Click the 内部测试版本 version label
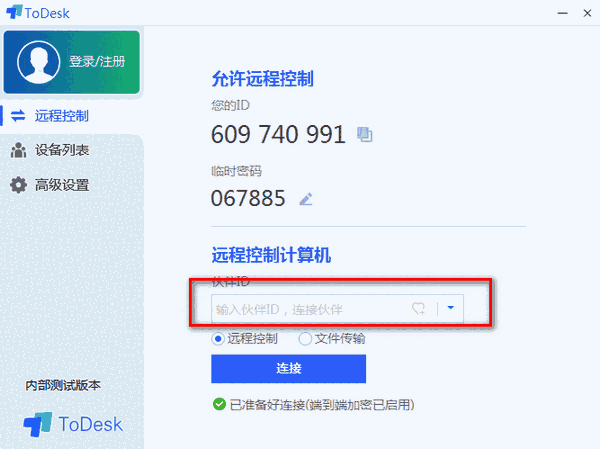This screenshot has width=600, height=449. (x=63, y=385)
